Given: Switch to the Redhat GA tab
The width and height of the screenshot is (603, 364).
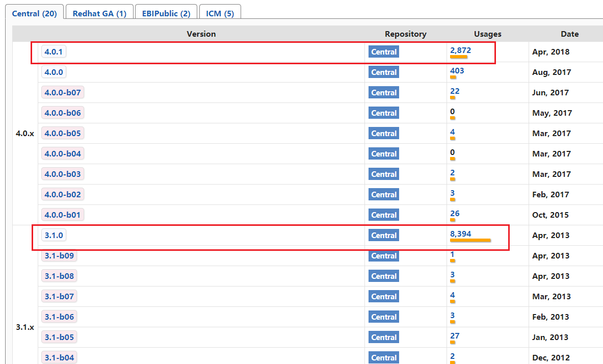Looking at the screenshot, I should pyautogui.click(x=99, y=13).
